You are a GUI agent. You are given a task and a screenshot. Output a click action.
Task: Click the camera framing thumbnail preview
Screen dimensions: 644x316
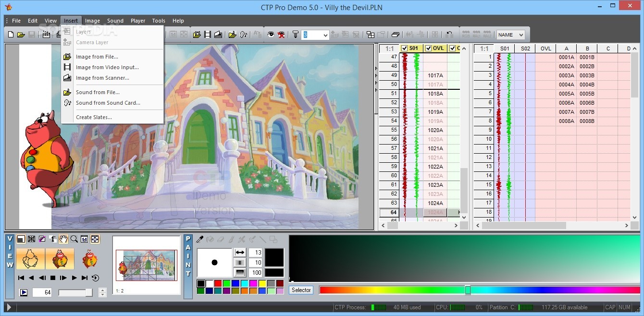pyautogui.click(x=146, y=265)
